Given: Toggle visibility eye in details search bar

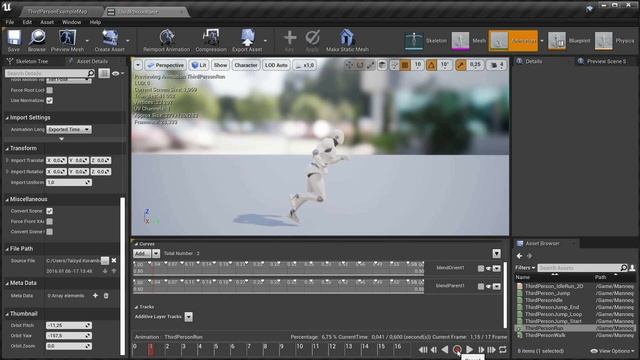Looking at the screenshot, I should coord(117,73).
